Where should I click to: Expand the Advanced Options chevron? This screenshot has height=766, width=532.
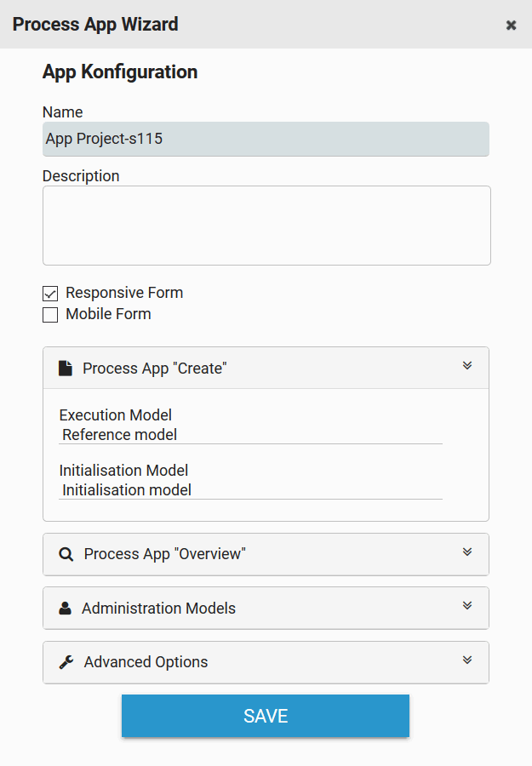(467, 660)
